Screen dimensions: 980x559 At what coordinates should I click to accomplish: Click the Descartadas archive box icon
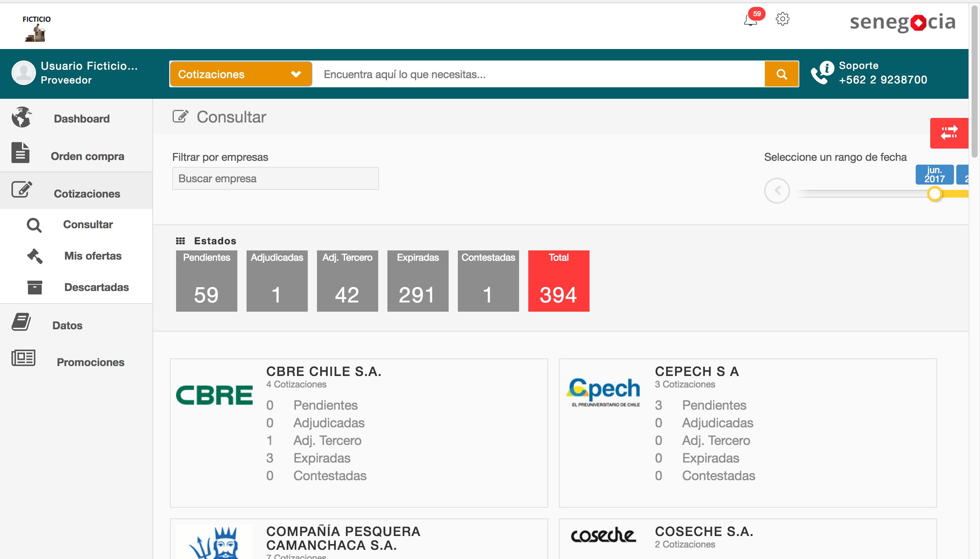tap(34, 287)
